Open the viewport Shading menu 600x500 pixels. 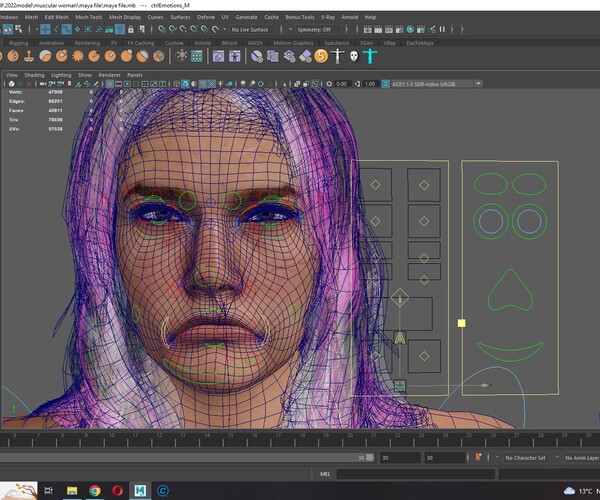coord(34,75)
